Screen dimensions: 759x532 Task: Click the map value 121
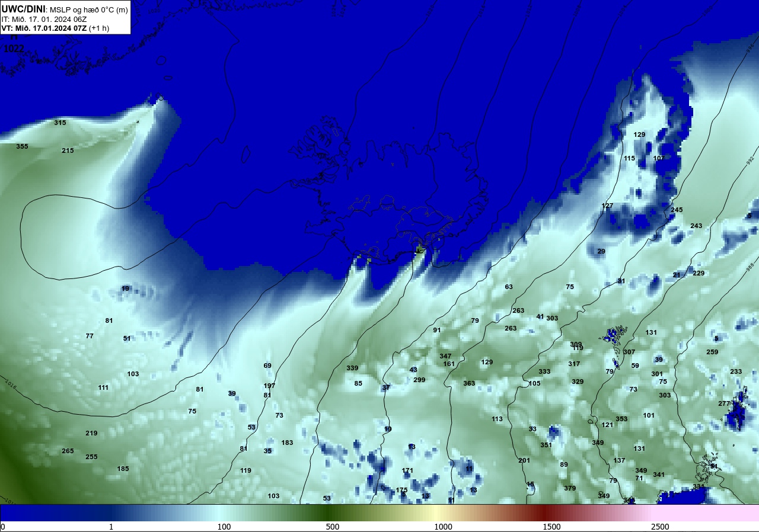607,425
